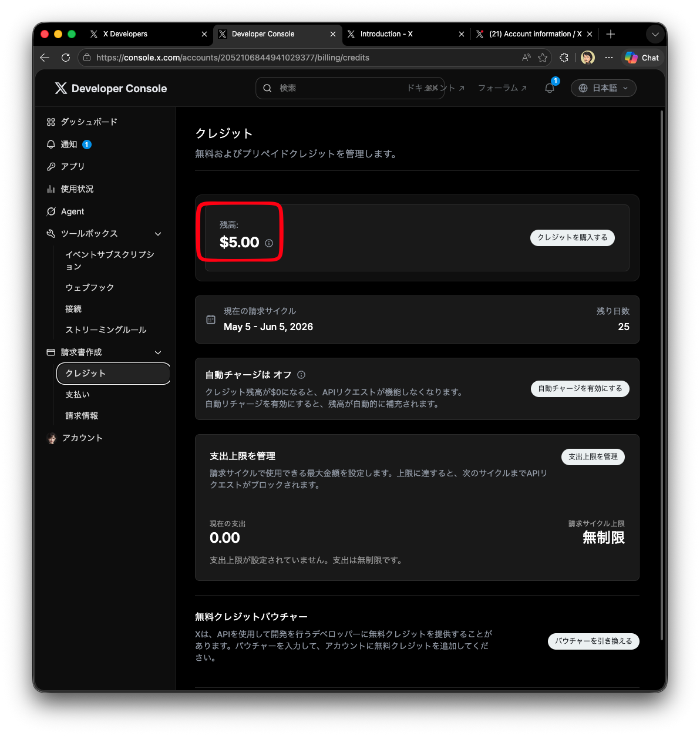Collapse the 請求書作成 section chevron

158,352
